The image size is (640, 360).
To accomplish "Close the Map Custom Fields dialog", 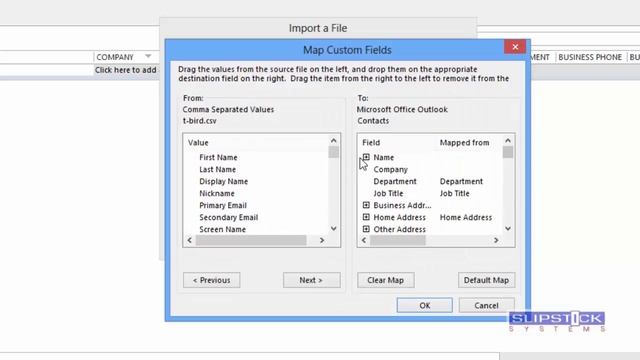I will pos(515,47).
